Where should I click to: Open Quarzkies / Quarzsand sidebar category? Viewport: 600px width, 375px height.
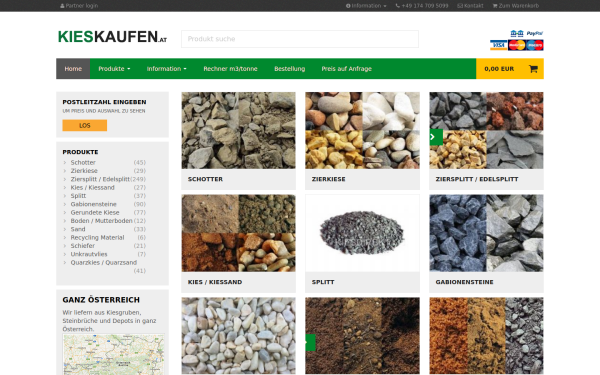click(104, 262)
